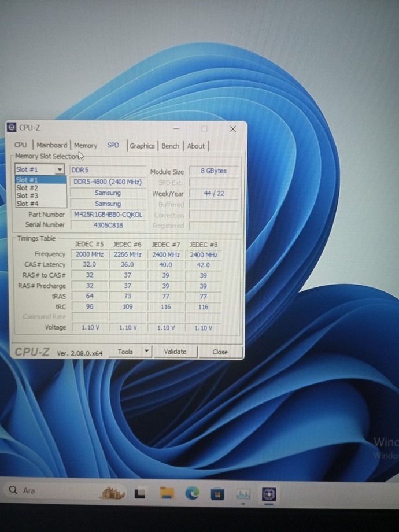
Task: Click the CPU-Z title bar icon
Action: [12, 127]
